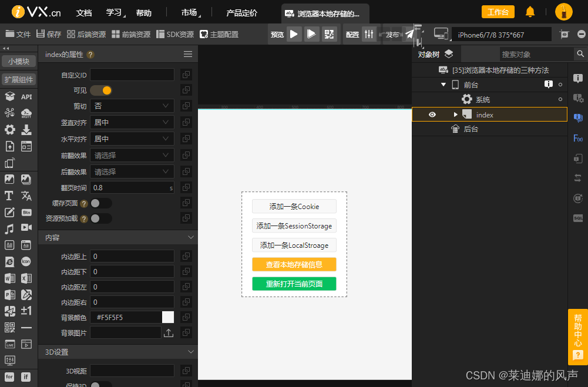Select the PowerPoint component icon

pos(9,295)
